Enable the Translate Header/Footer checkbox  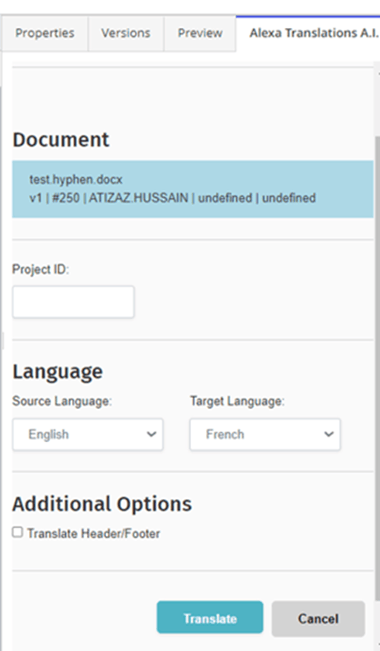[x=17, y=532]
